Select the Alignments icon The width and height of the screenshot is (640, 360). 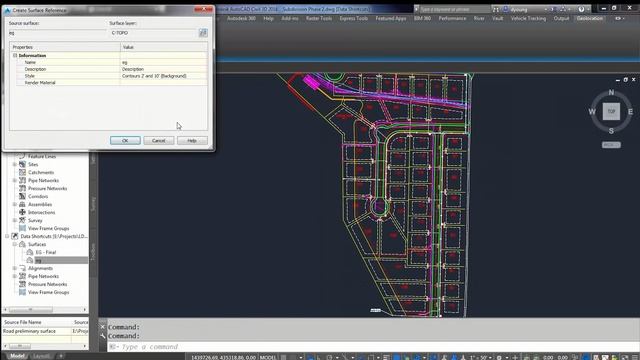tap(22, 268)
